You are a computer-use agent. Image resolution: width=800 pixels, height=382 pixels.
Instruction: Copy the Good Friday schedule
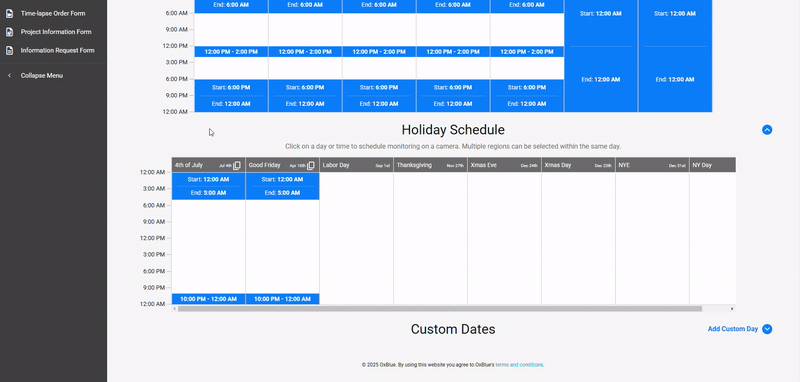pos(311,166)
